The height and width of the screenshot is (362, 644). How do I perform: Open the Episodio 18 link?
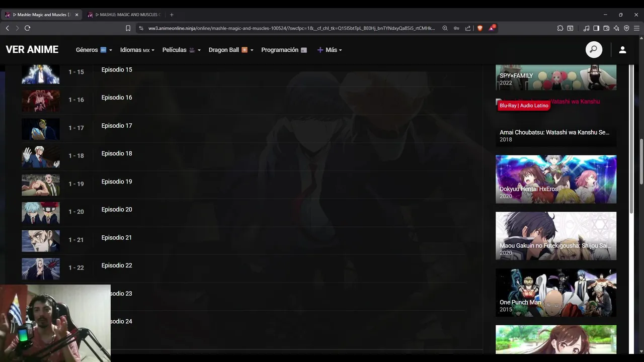coord(117,153)
